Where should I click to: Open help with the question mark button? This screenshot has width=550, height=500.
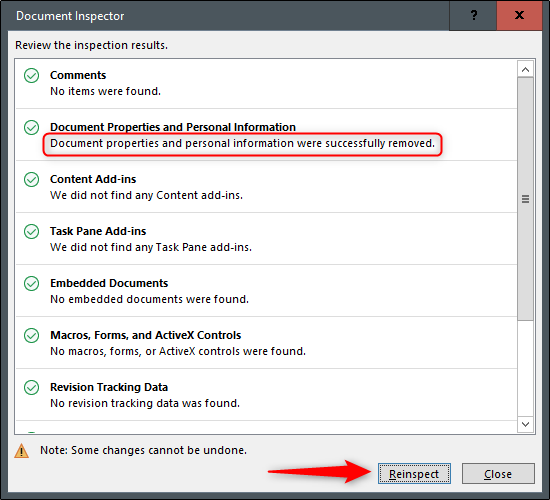(x=474, y=15)
